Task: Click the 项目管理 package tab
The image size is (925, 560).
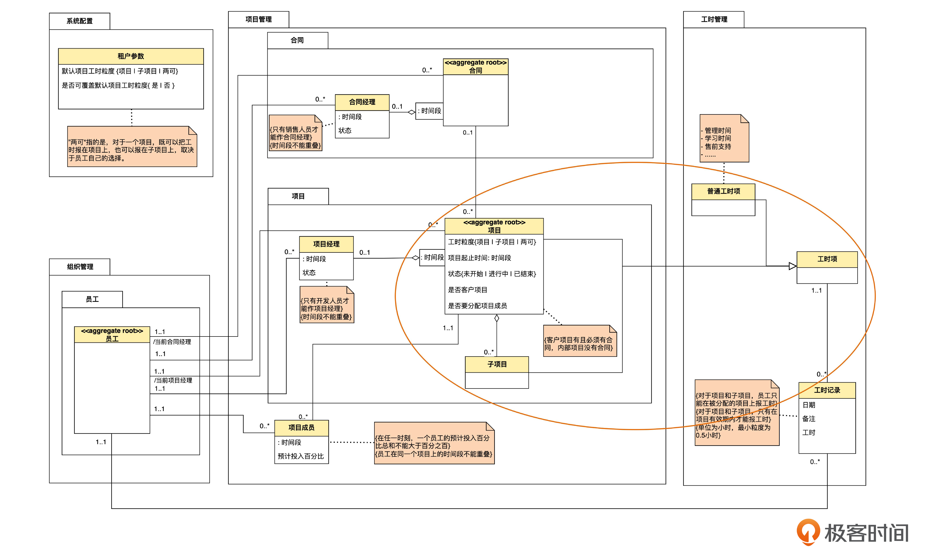Action: [x=258, y=20]
